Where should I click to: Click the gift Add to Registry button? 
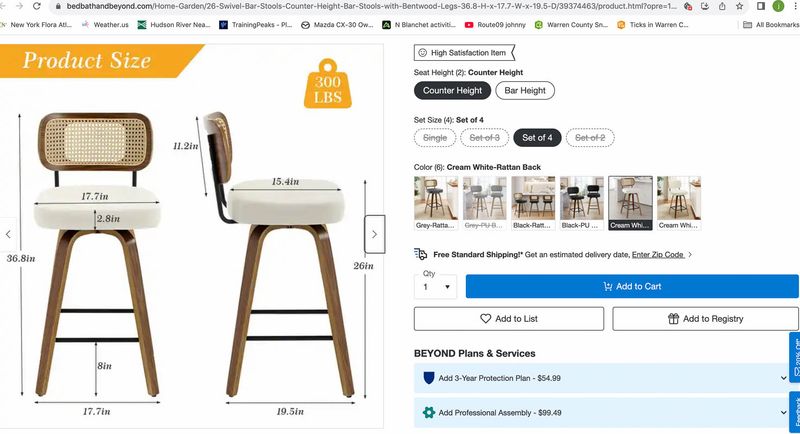point(705,319)
